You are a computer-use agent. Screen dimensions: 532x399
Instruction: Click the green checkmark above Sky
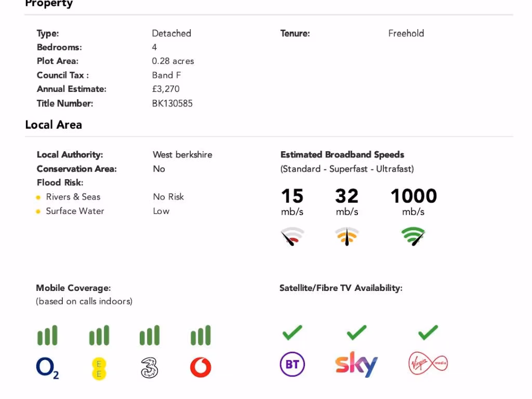[356, 332]
